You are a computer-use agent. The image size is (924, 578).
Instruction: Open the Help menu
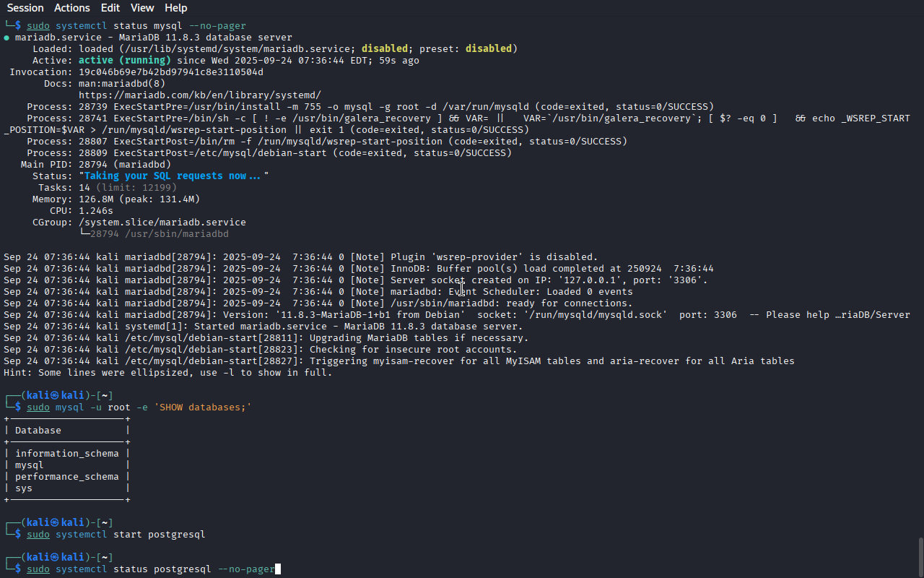pyautogui.click(x=175, y=8)
